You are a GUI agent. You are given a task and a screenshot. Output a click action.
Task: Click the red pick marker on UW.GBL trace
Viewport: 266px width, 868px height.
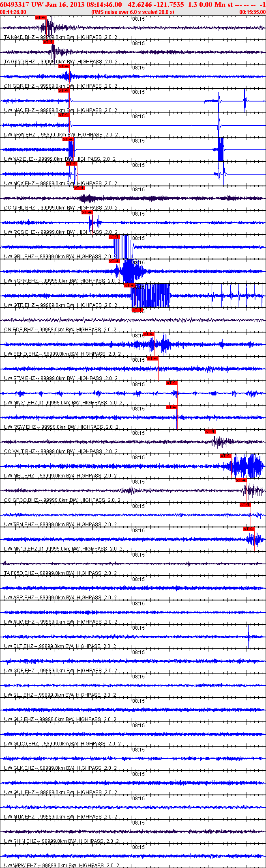114,237
